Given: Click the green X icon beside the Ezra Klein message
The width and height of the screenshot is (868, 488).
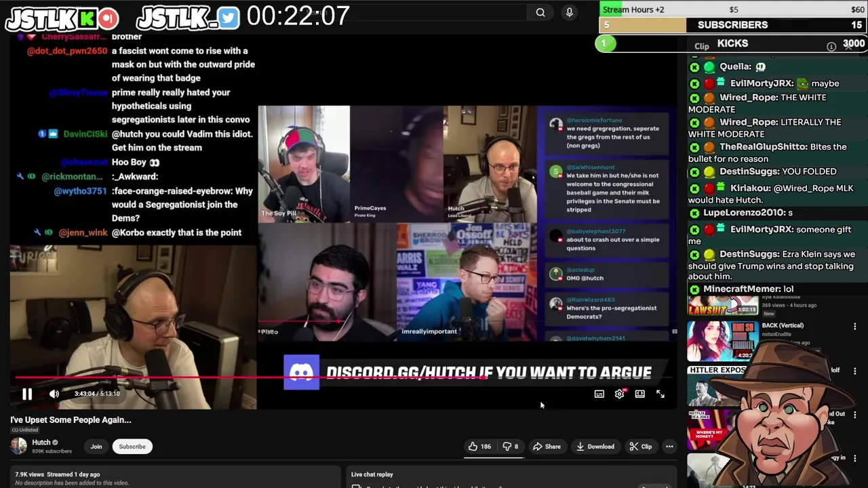Looking at the screenshot, I should tap(694, 255).
